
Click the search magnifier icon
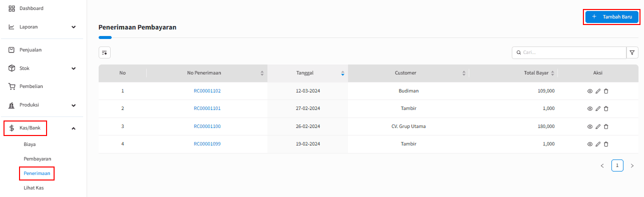pyautogui.click(x=518, y=52)
